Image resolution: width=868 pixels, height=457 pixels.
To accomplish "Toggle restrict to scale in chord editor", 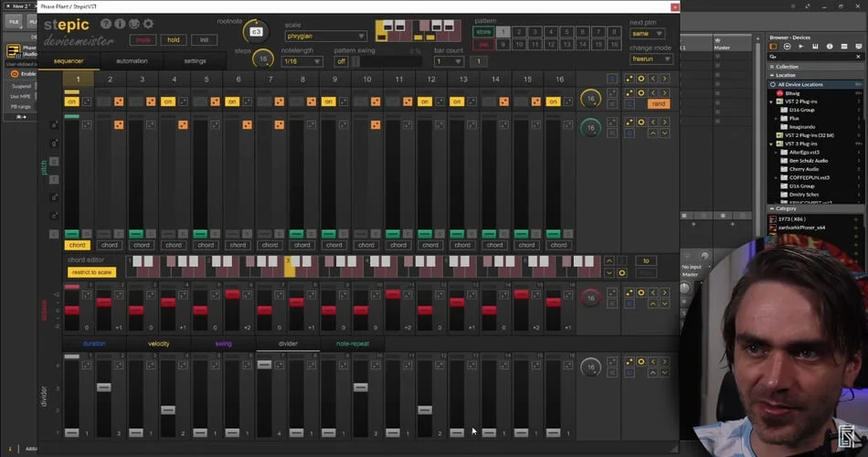I will [x=92, y=272].
